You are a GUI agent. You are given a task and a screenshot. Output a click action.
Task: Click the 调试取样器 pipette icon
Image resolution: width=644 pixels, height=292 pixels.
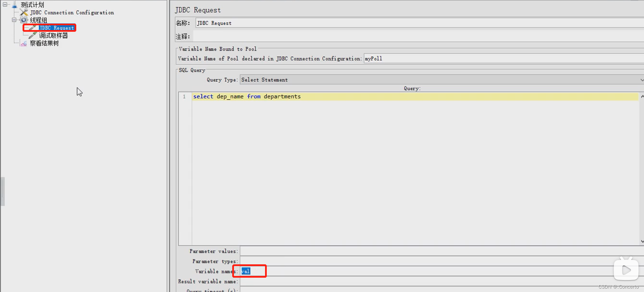[33, 36]
